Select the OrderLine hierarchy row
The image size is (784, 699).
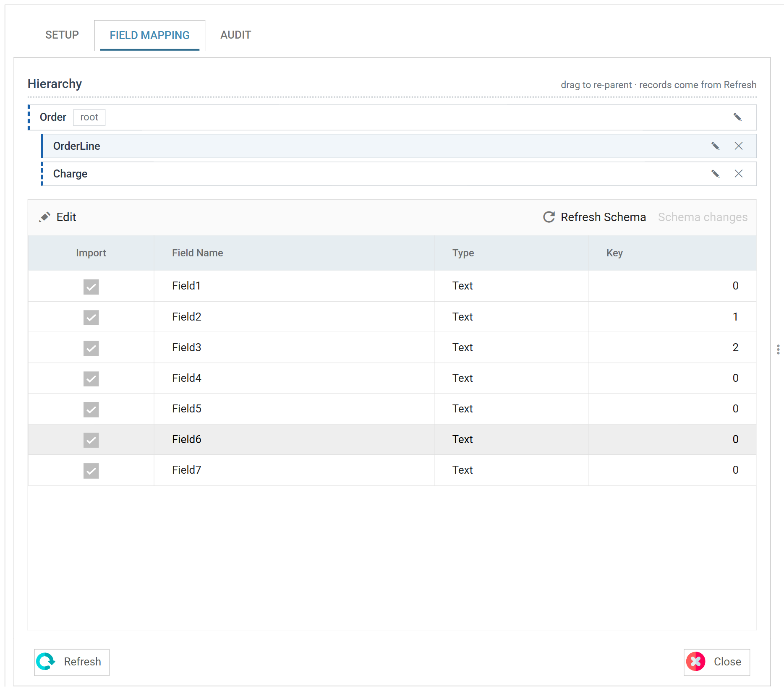click(399, 146)
